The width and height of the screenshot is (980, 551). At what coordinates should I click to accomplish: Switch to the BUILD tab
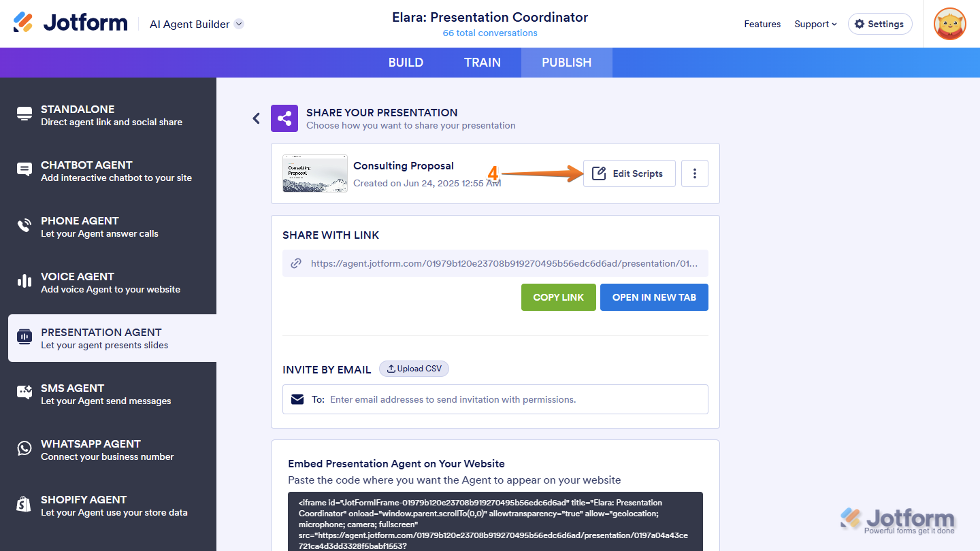(x=406, y=63)
